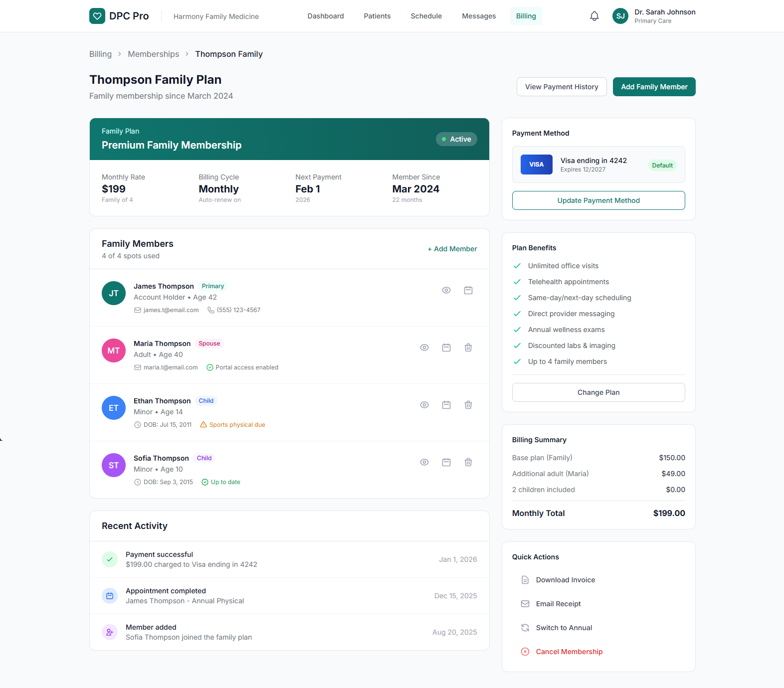The height and width of the screenshot is (688, 784).
Task: Open Dr. Sarah Johnson profile menu
Action: [653, 16]
